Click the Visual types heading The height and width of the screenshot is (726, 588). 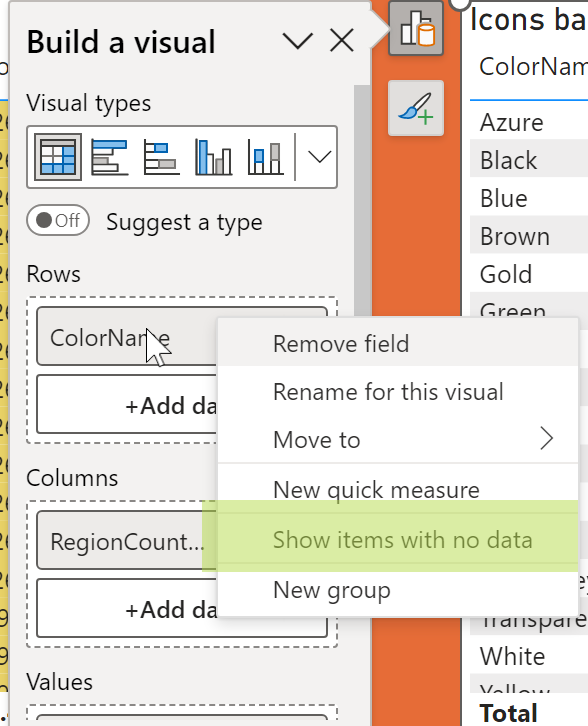[88, 103]
